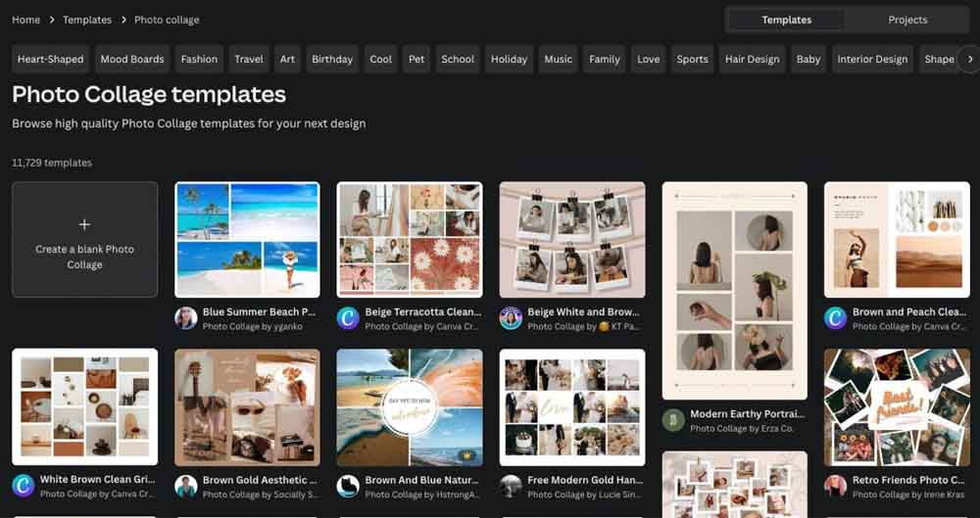This screenshot has height=518, width=980.
Task: Open the Blue Summer Beach collage thumbnail
Action: 247,240
